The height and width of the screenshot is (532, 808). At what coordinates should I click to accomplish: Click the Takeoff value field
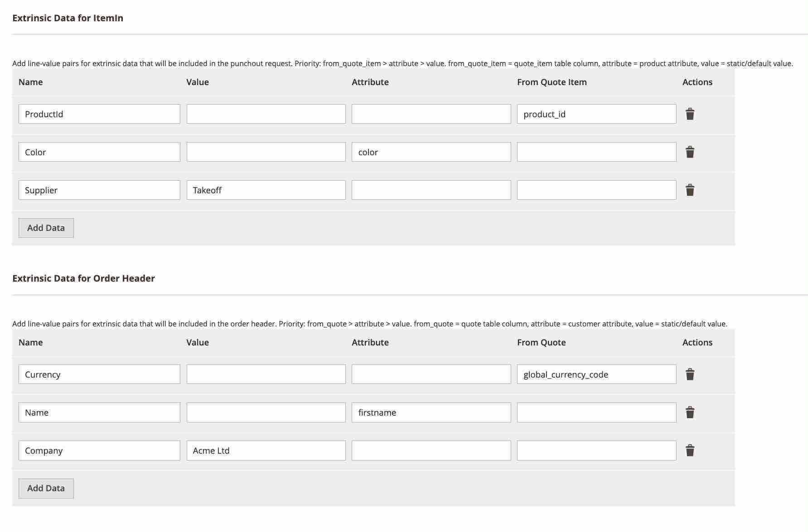[x=266, y=190]
